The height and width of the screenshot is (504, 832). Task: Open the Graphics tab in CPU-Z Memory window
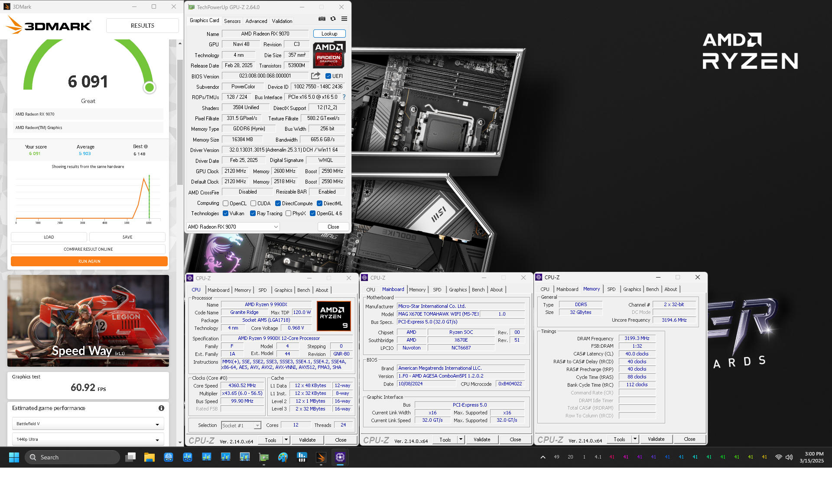click(x=632, y=289)
